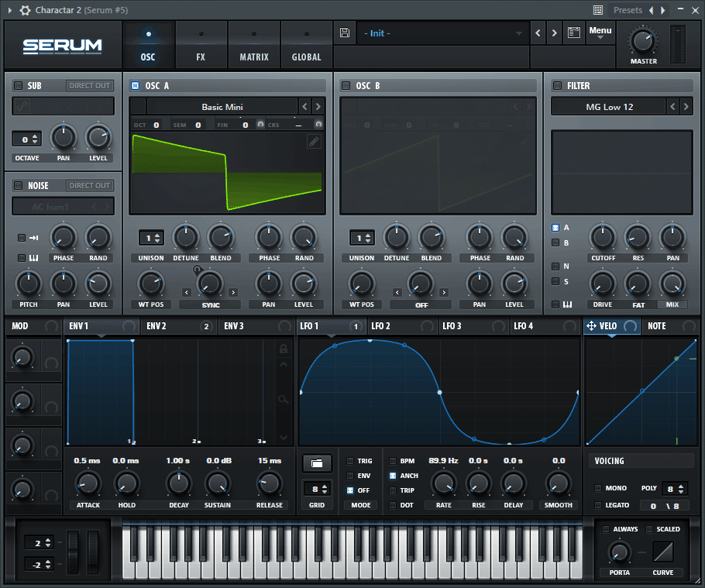Select next OSC A wavetable
This screenshot has height=588, width=705.
click(318, 107)
